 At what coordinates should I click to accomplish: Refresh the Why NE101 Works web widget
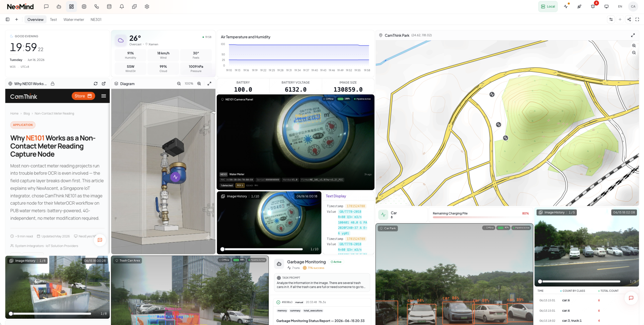click(x=96, y=84)
